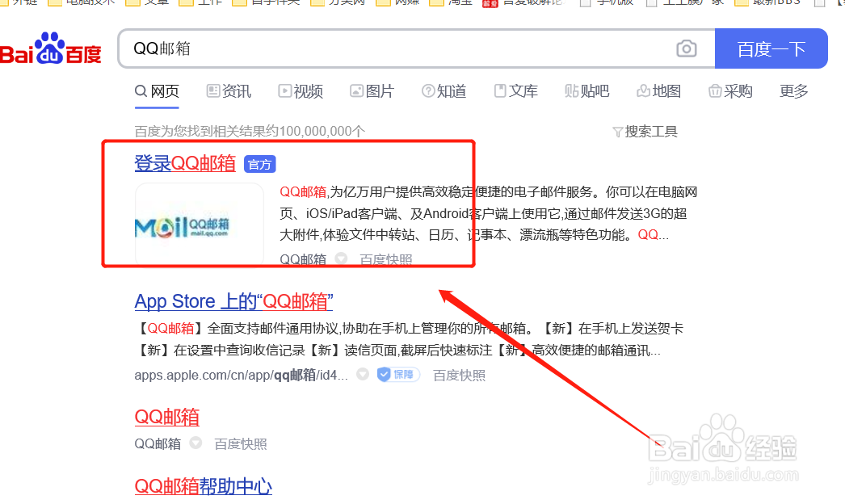Switch to the 采购 tab
The height and width of the screenshot is (504, 845).
(x=731, y=91)
